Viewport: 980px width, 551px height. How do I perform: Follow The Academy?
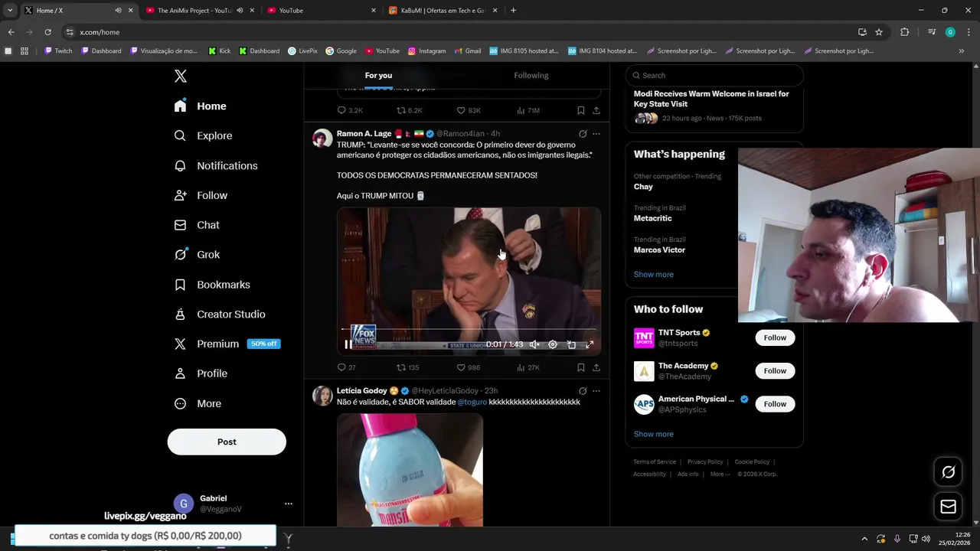click(775, 371)
